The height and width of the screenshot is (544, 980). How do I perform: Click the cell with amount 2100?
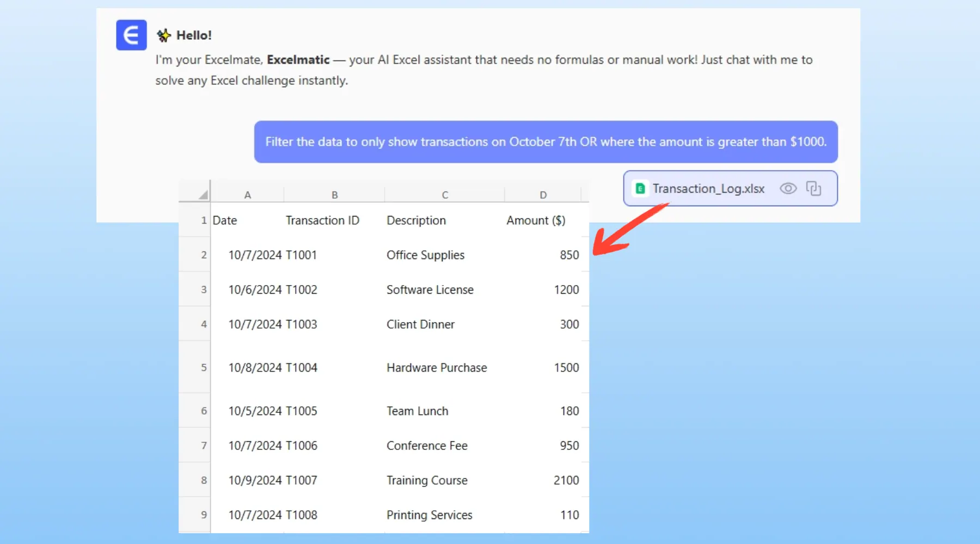(566, 480)
